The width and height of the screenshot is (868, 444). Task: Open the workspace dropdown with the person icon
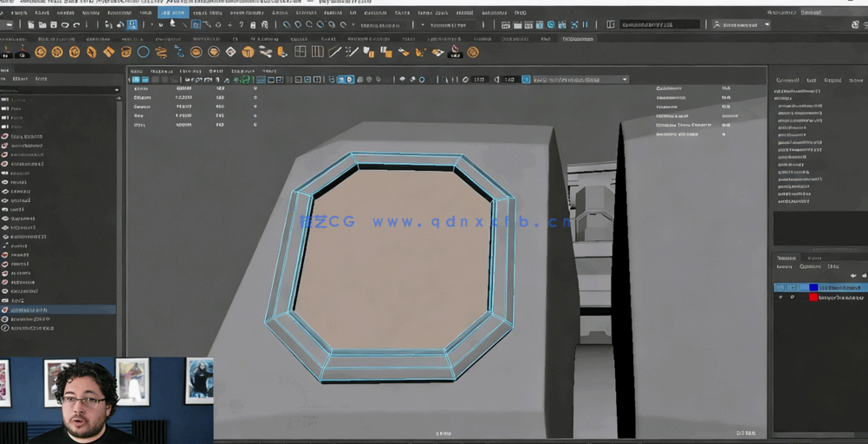coord(742,25)
